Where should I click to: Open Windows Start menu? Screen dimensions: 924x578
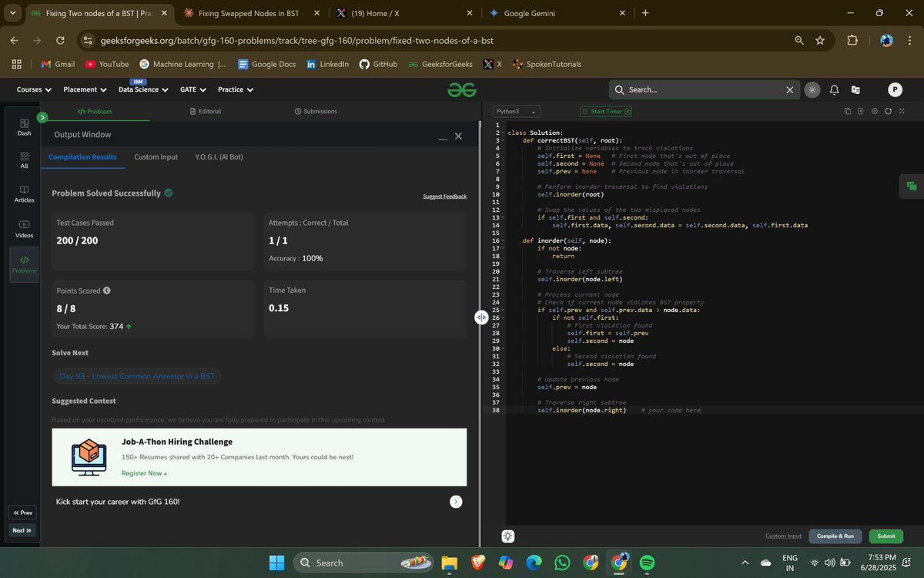(277, 563)
